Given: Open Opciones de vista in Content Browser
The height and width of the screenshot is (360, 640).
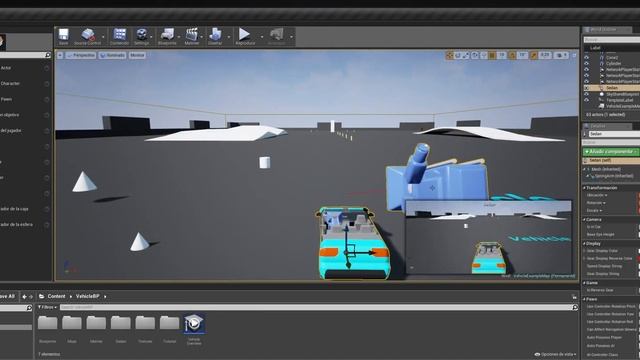Looking at the screenshot, I should point(555,354).
